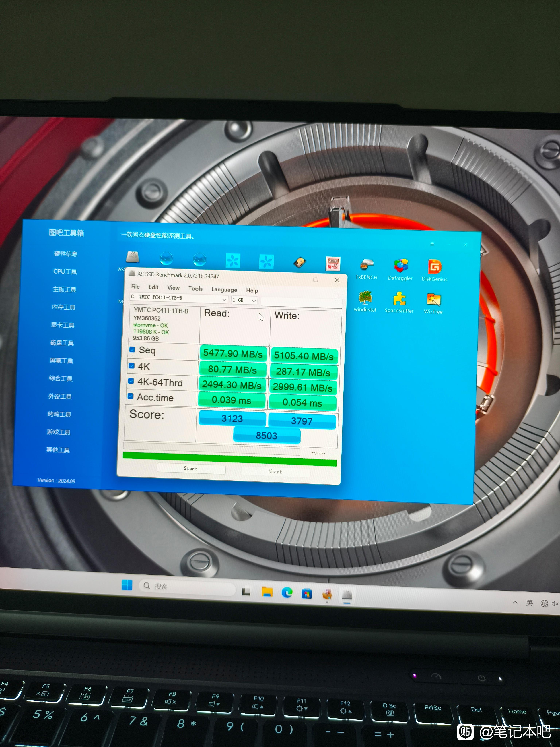The width and height of the screenshot is (560, 747).
Task: Click the write score 3797
Action: point(302,421)
